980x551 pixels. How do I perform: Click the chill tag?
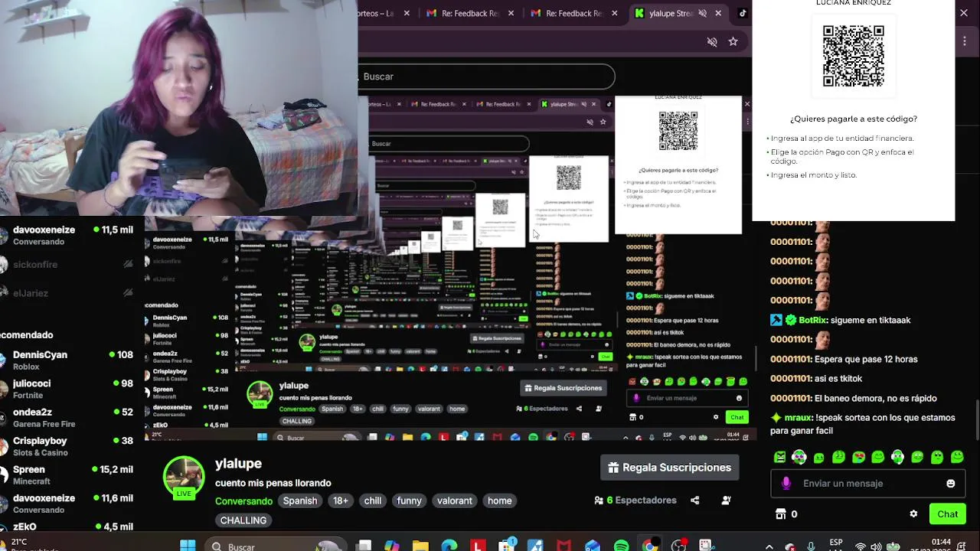373,500
